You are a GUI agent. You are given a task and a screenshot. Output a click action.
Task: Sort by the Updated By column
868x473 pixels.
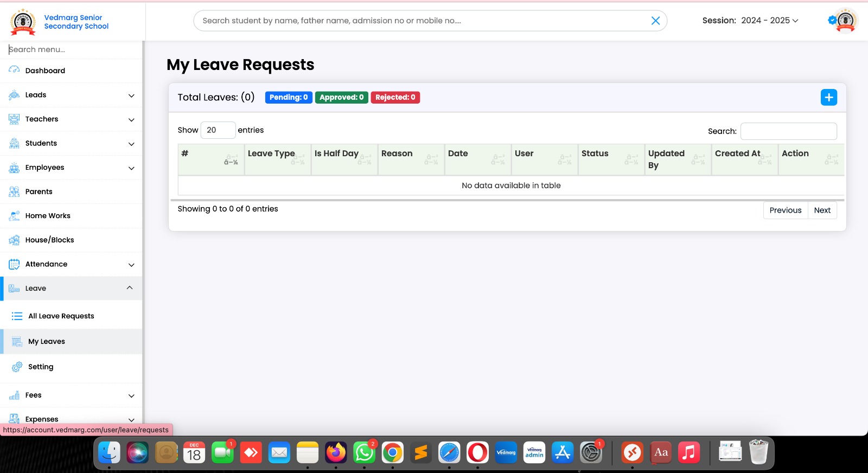coord(678,159)
